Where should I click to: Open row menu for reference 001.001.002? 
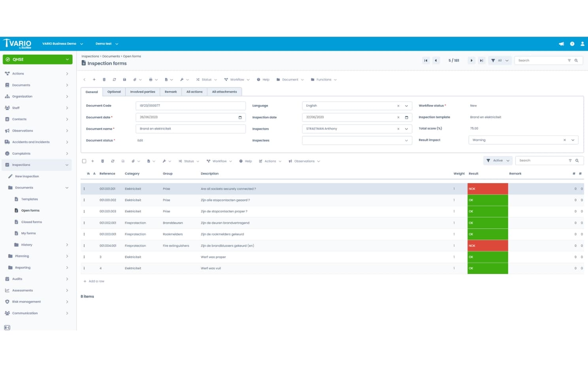84,200
